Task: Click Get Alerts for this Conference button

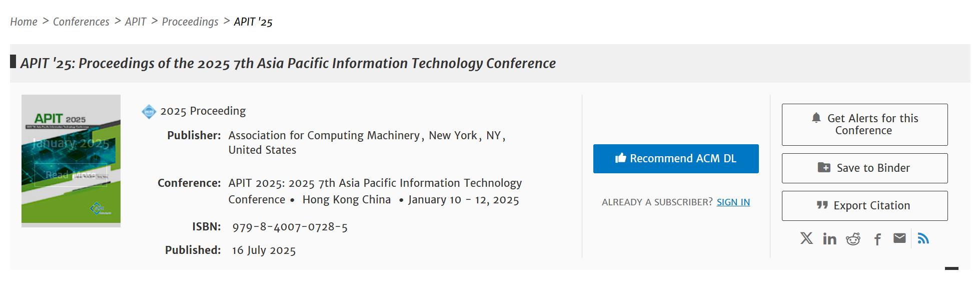Action: pyautogui.click(x=865, y=125)
